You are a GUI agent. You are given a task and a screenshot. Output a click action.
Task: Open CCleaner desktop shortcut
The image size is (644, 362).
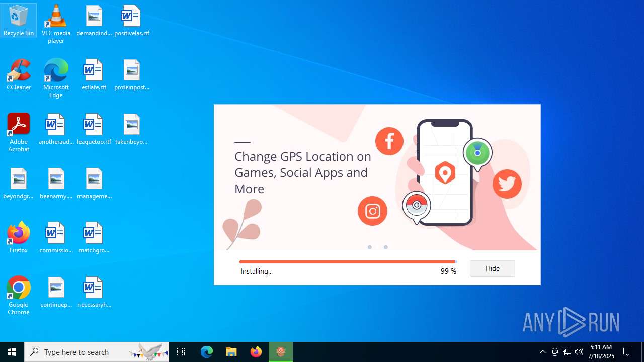click(x=19, y=75)
